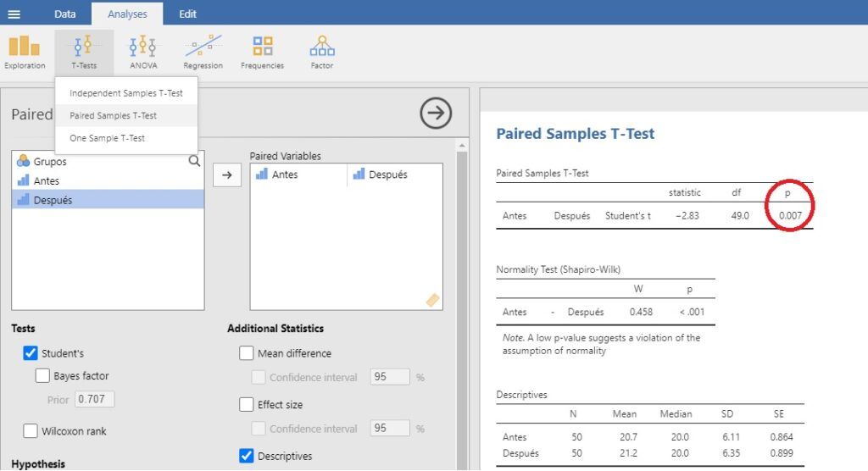
Task: Toggle the Effect size checkbox
Action: pos(247,405)
